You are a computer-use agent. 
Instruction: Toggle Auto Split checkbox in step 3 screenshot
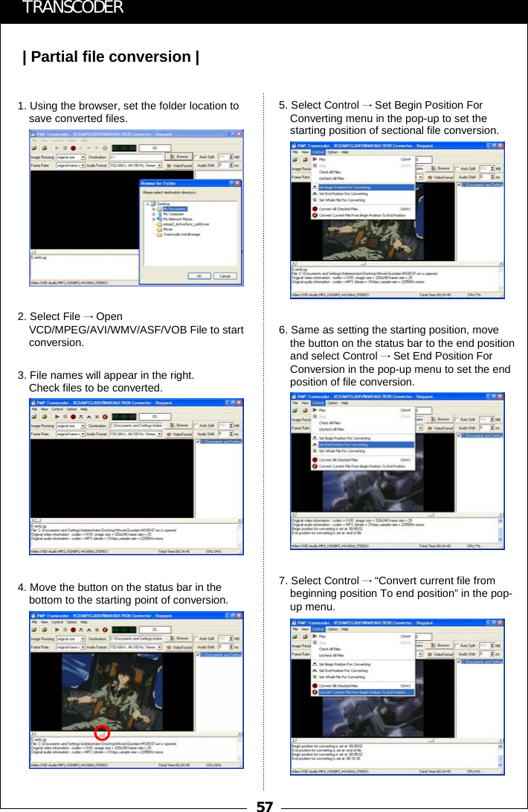[196, 426]
